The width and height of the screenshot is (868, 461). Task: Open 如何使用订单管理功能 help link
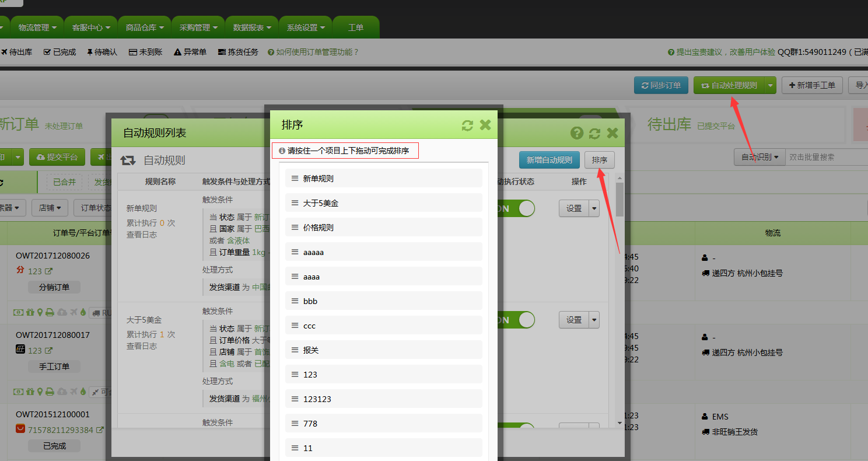click(x=313, y=52)
